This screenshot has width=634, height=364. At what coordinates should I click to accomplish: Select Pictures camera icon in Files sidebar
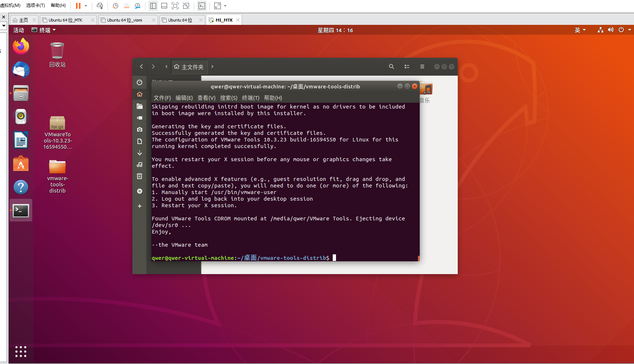coord(139,129)
